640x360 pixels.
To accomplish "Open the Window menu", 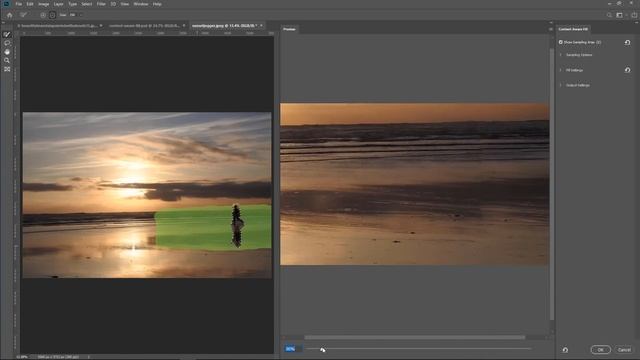I will pyautogui.click(x=141, y=4).
